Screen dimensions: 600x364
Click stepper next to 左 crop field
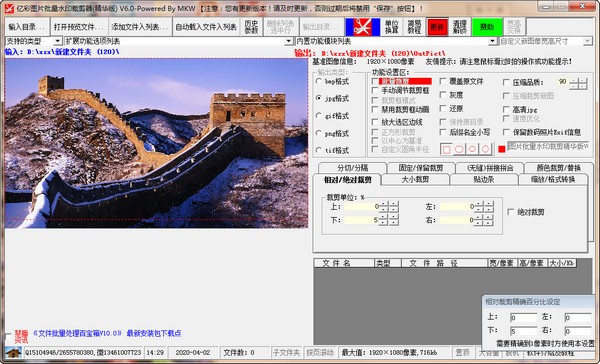[484, 207]
